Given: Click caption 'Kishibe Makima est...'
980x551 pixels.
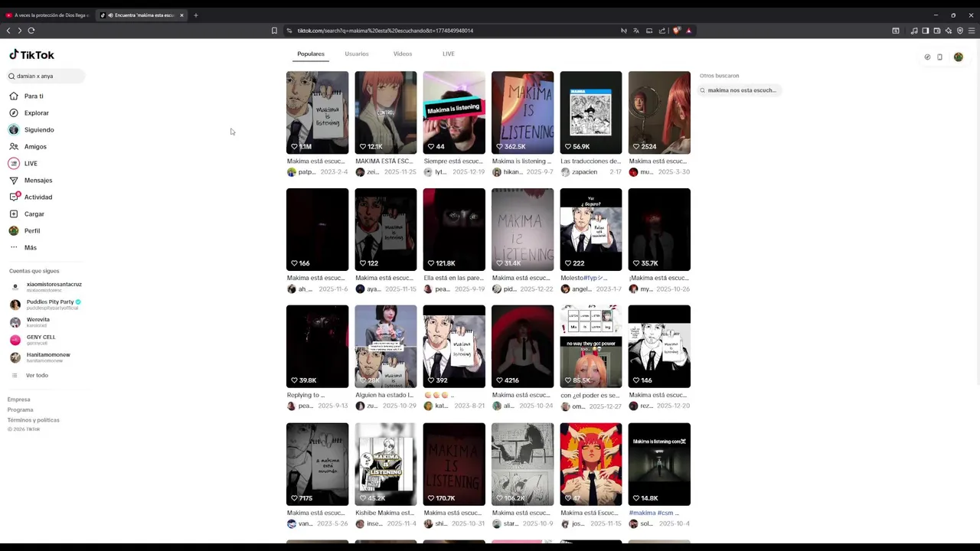Looking at the screenshot, I should tap(385, 513).
